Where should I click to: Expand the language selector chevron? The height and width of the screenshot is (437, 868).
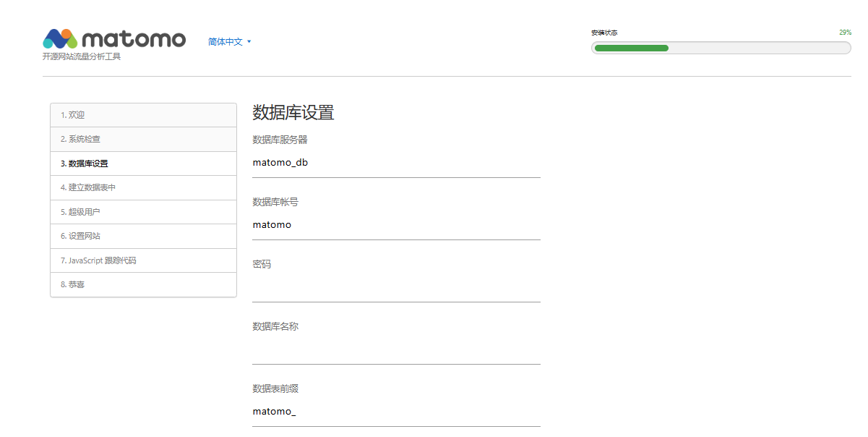point(249,41)
